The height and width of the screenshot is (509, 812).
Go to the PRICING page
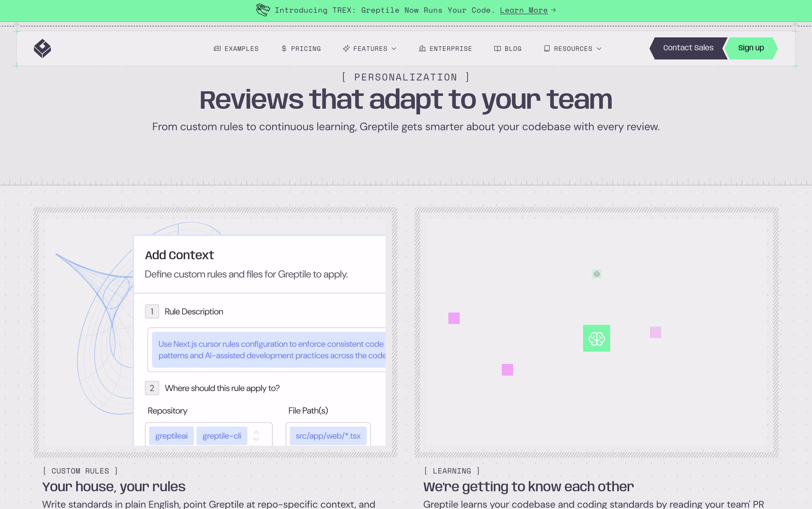coord(306,49)
